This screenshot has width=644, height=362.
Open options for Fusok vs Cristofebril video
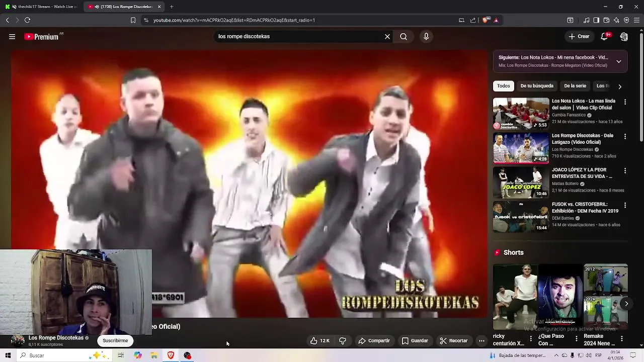(625, 205)
